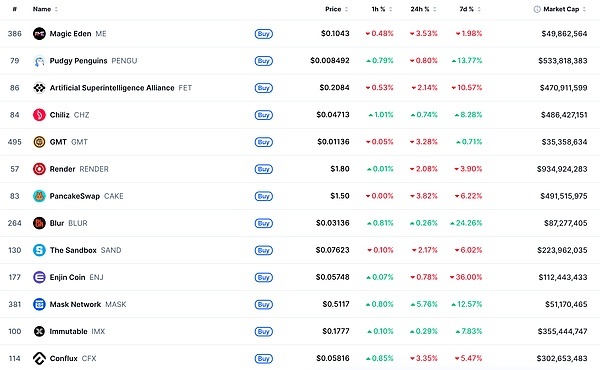Click the Conflux coin logo
The height and width of the screenshot is (370, 600).
point(39,359)
